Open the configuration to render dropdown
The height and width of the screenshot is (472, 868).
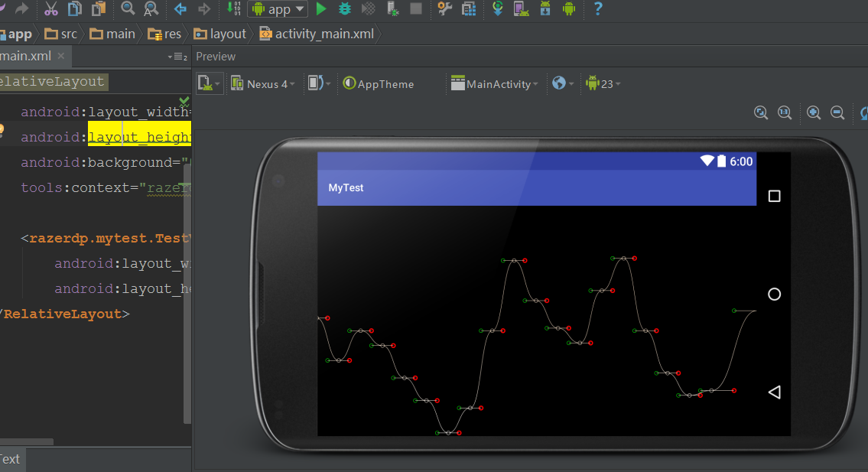tap(210, 83)
